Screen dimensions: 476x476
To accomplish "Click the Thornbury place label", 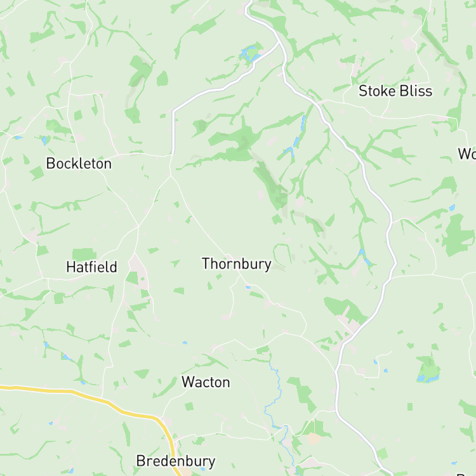I will coord(237,264).
